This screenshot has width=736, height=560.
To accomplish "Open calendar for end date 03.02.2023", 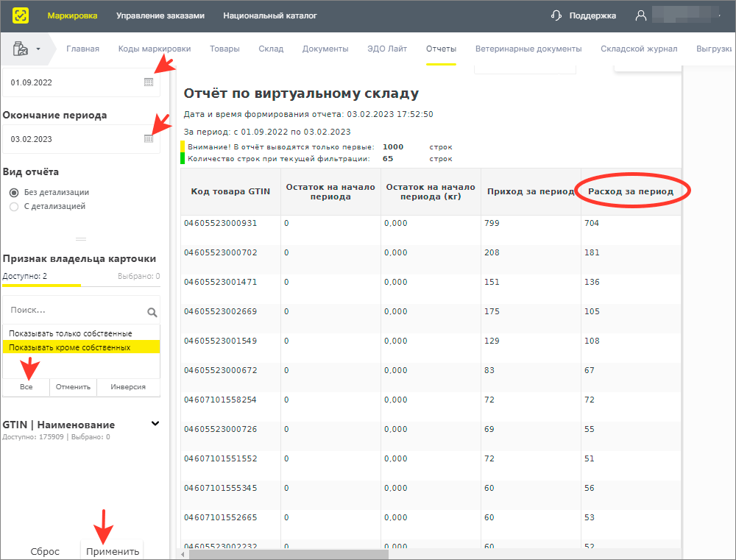I will [149, 138].
